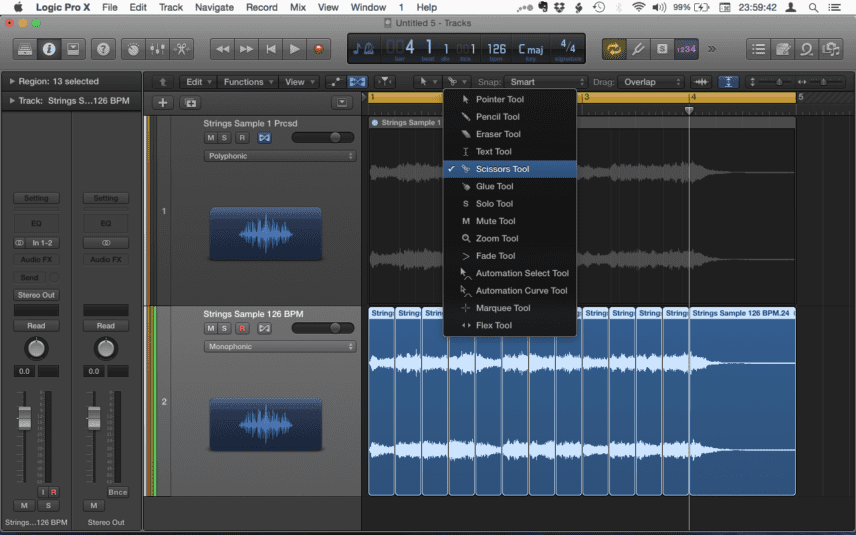The width and height of the screenshot is (856, 535).
Task: Select Eraser Tool from menu
Action: (510, 134)
